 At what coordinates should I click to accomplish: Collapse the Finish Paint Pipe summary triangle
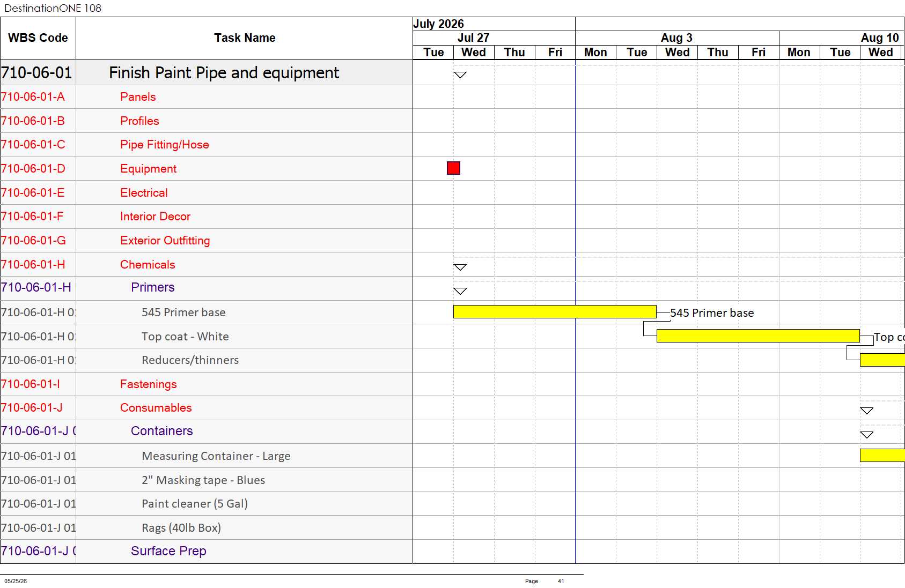(x=460, y=75)
